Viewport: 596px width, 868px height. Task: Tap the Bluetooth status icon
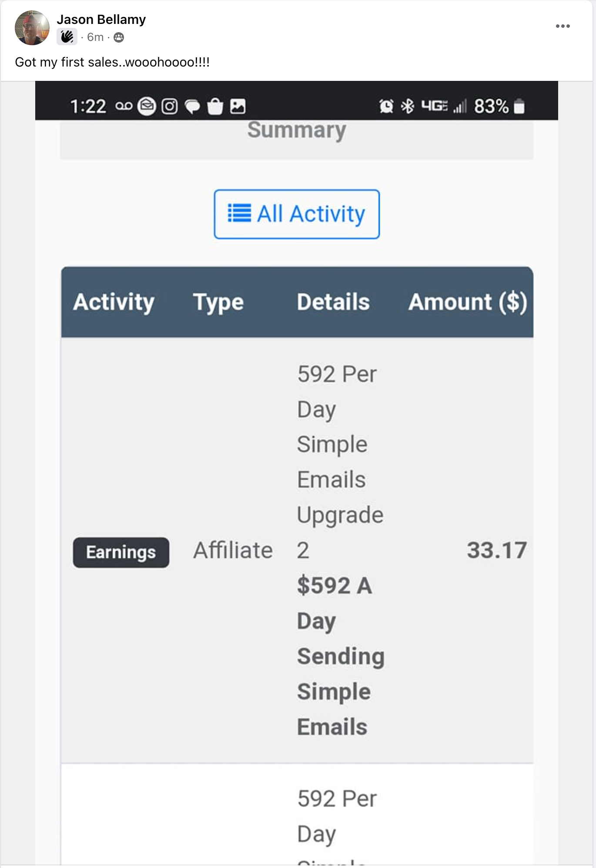(x=408, y=106)
